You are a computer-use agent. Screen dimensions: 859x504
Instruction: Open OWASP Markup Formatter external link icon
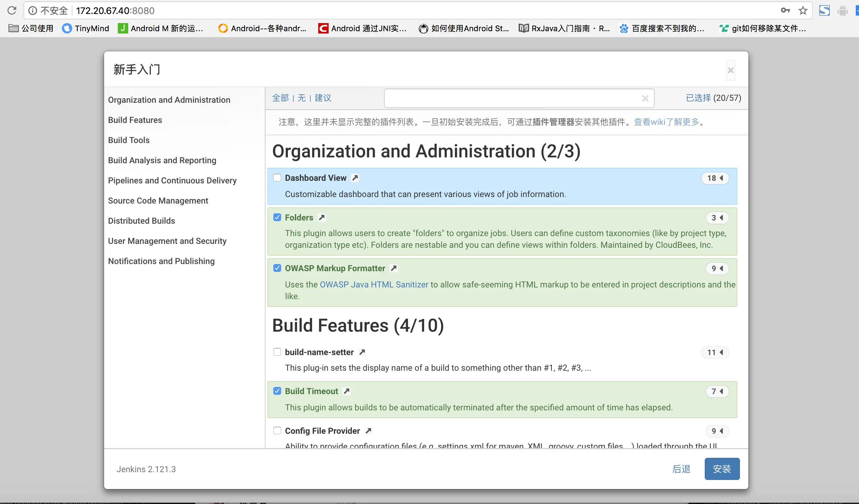393,268
